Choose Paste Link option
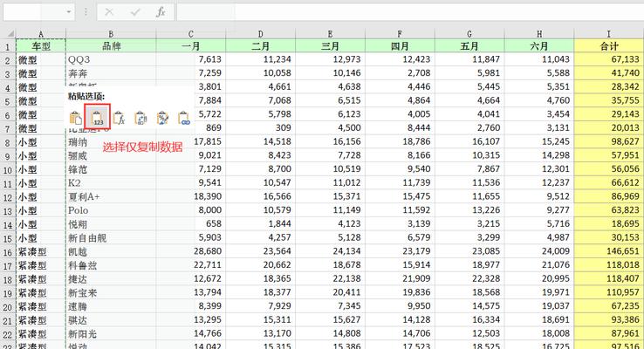 [x=184, y=118]
